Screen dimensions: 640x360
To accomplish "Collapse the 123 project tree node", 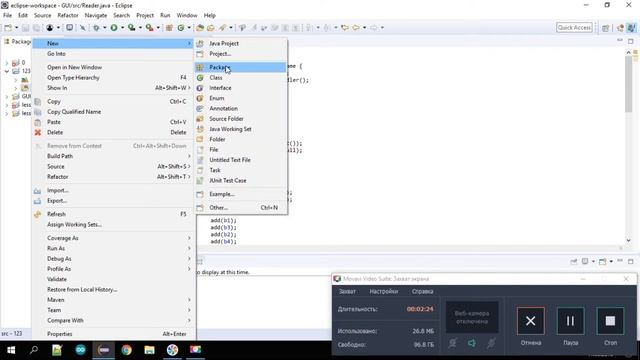I will click(x=7, y=71).
